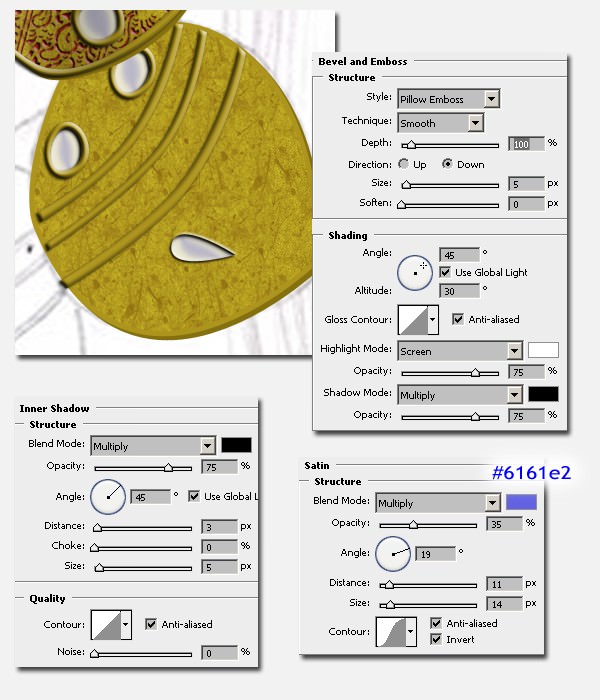Click the Inner Shadow Size slider

pos(143,568)
